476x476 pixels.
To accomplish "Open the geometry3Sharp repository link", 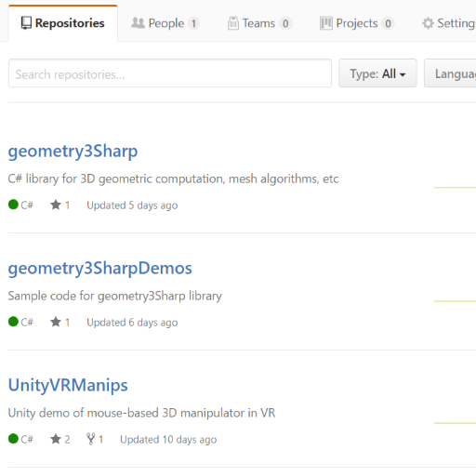I will point(73,152).
